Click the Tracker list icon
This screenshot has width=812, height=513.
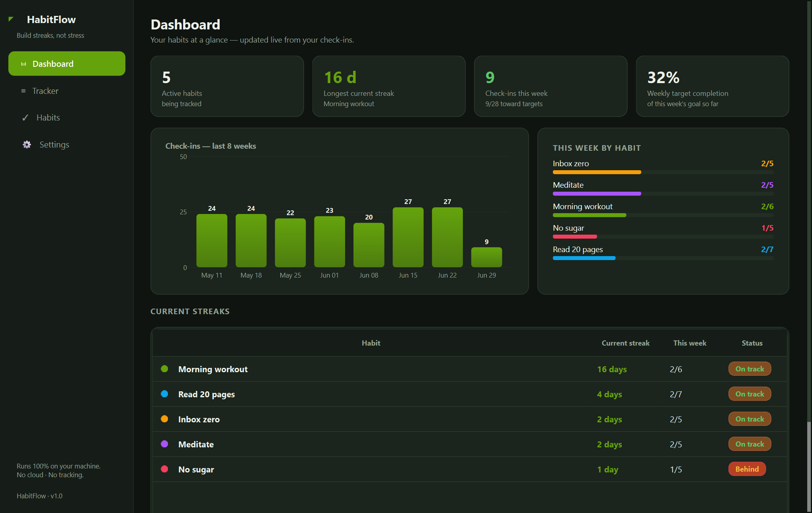tap(23, 91)
